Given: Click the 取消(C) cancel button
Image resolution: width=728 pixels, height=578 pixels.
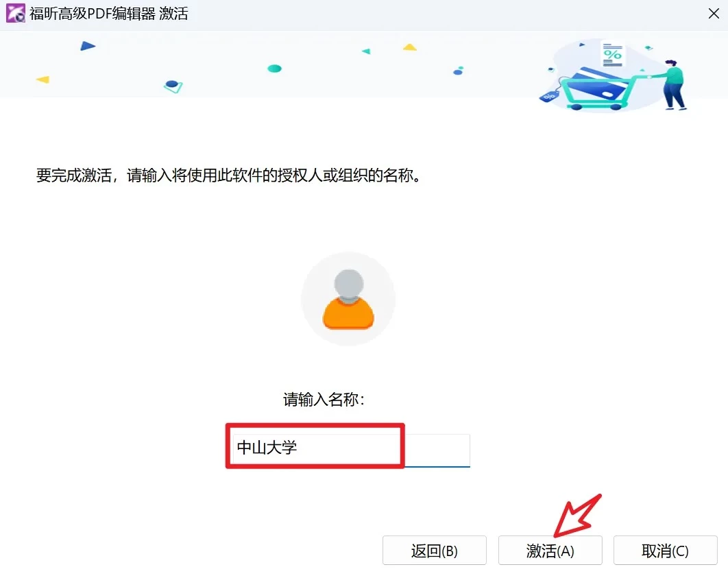Looking at the screenshot, I should tap(666, 551).
